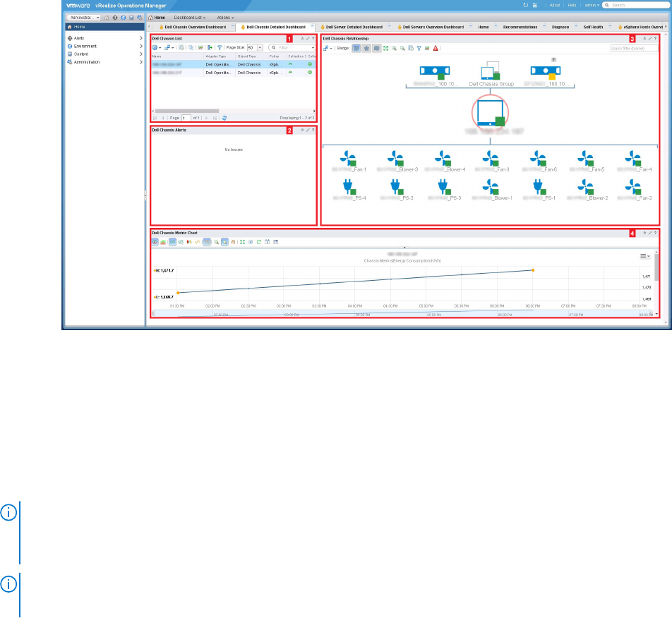Viewport: 672px width, 618px height.
Task: Click the Alerts diamond icon in the navigation toolbar
Action: pyautogui.click(x=115, y=18)
